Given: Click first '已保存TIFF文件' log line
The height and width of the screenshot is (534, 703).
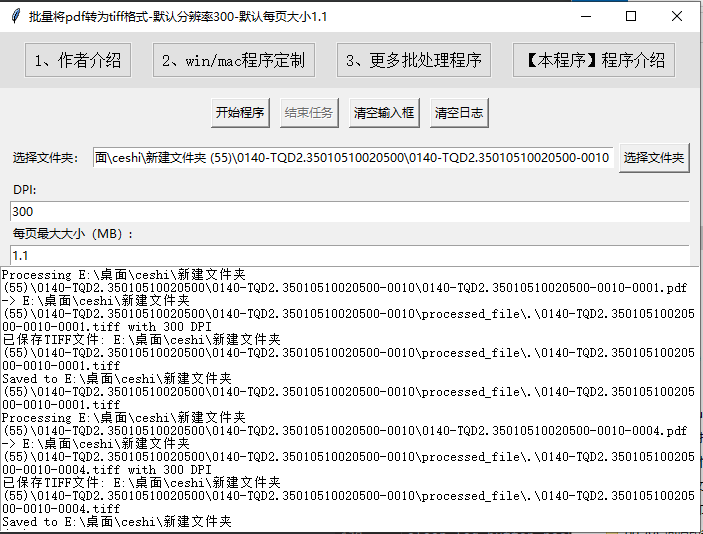Looking at the screenshot, I should coord(141,339).
